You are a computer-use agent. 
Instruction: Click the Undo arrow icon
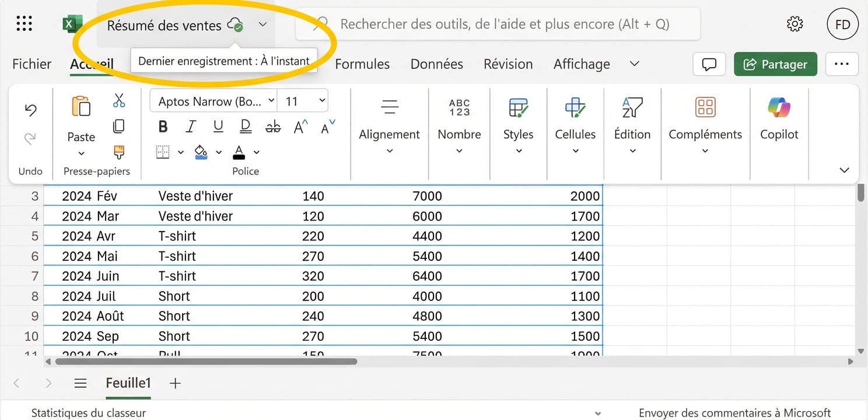point(30,110)
